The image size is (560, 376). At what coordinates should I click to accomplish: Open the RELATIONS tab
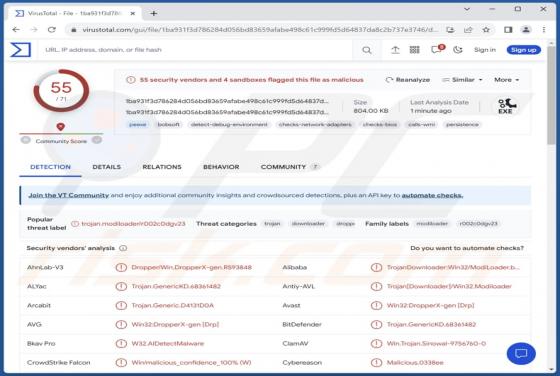162,167
